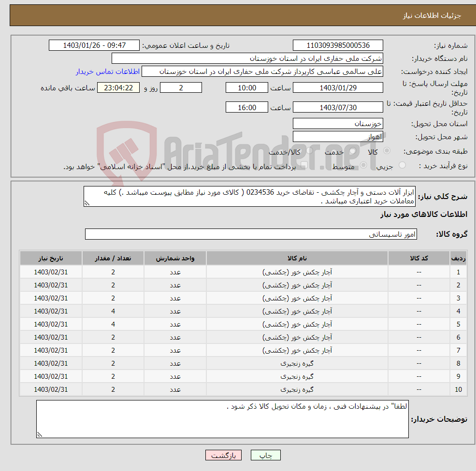Select the کالا/خدمت radio button
Screen dimensions: 476x471
pyautogui.click(x=309, y=151)
